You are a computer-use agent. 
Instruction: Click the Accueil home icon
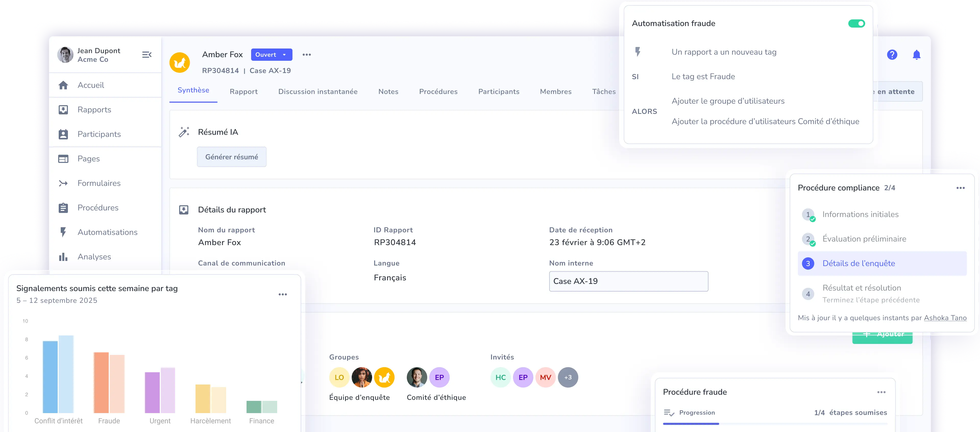(64, 85)
